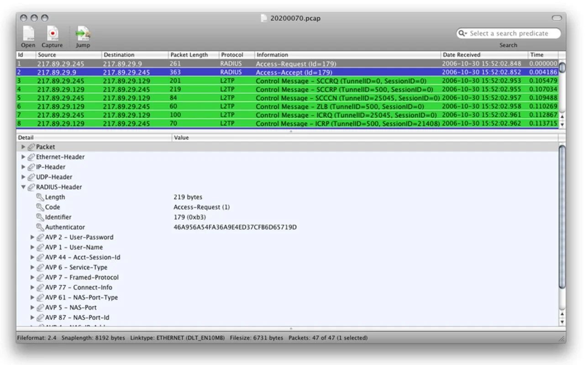588x365 pixels.
Task: Click the paperclip icon for AVP 6 - Service-Type
Action: (x=40, y=267)
